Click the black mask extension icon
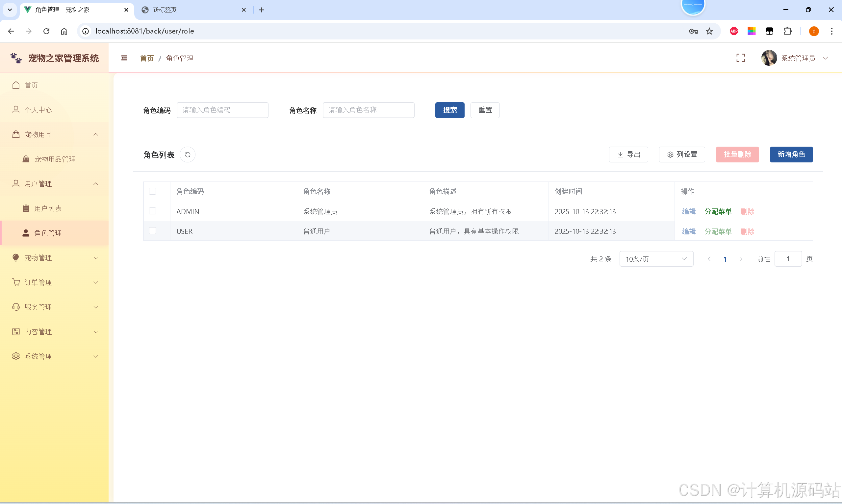 tap(769, 31)
